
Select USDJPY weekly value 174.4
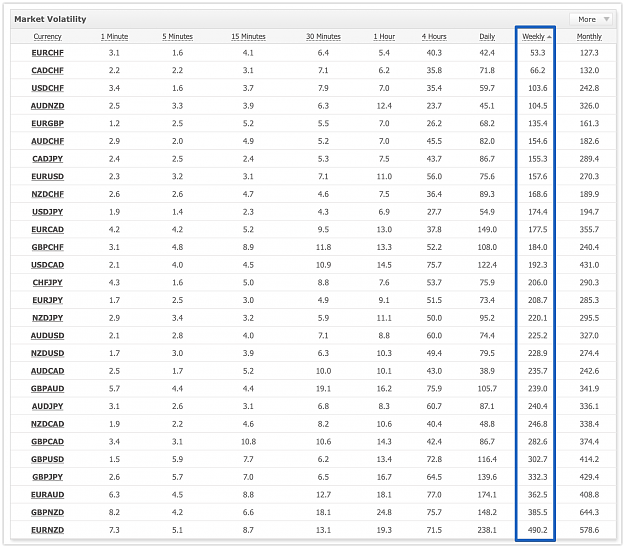coord(537,212)
